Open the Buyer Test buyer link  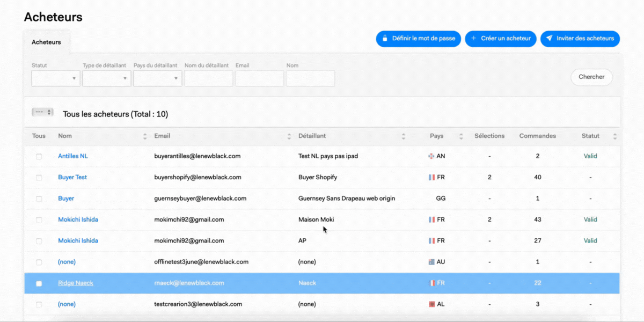click(x=72, y=177)
